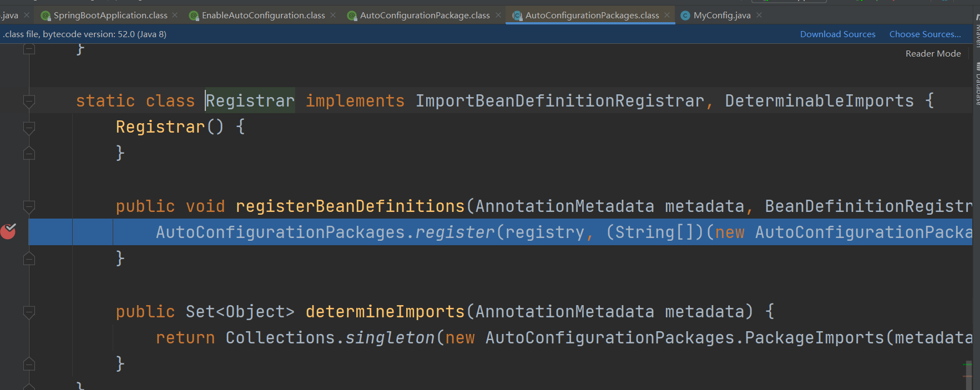Close the AutoConfigurationPackages.class tab
This screenshot has height=390, width=980.
[x=667, y=15]
